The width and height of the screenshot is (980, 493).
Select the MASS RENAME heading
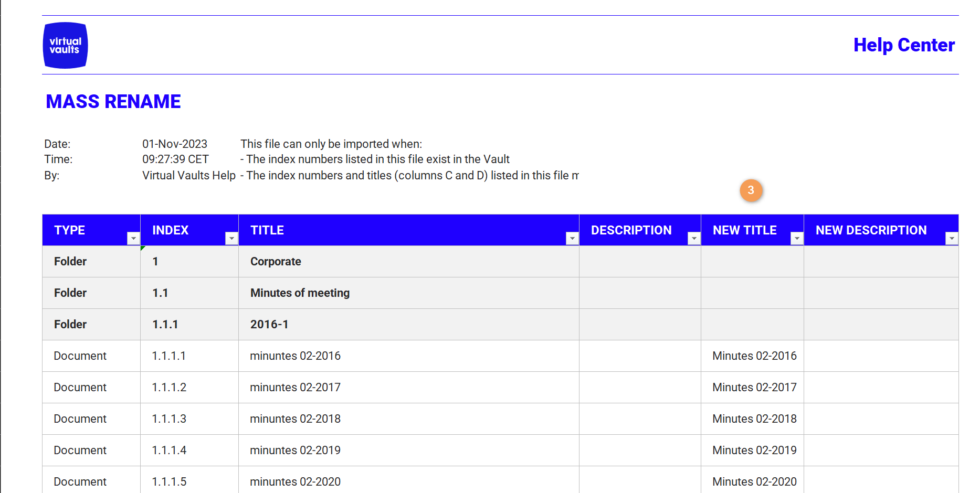click(113, 102)
